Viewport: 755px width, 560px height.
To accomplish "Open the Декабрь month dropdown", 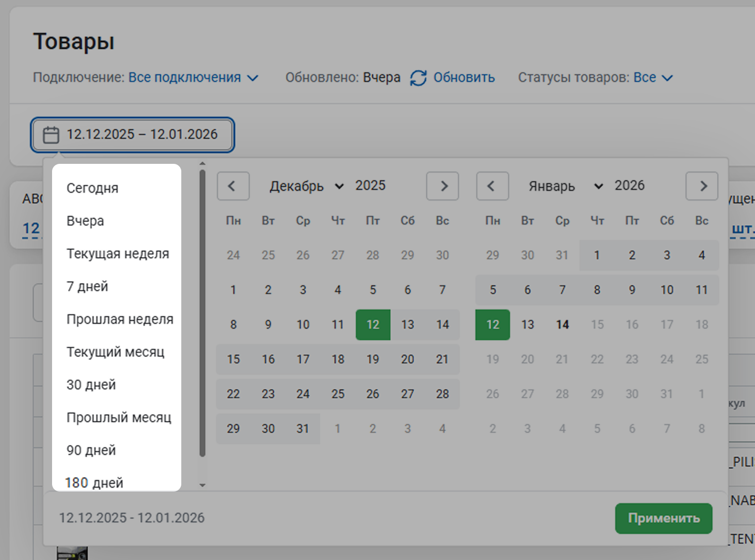I will click(x=306, y=186).
